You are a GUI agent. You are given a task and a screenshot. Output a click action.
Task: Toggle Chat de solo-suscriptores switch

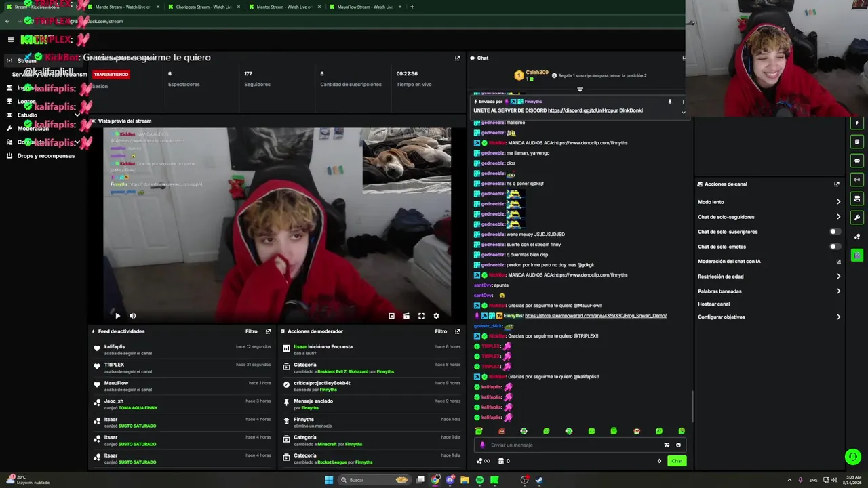[x=835, y=232]
